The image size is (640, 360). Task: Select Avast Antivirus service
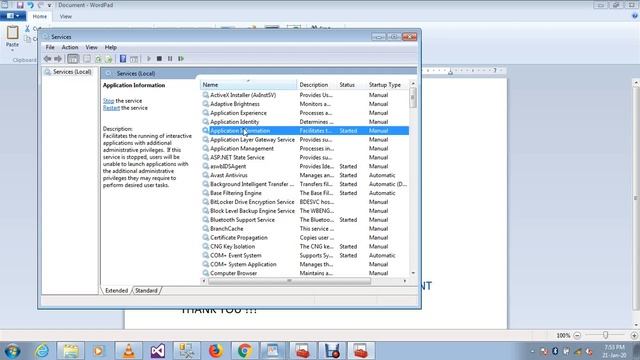(305, 176)
